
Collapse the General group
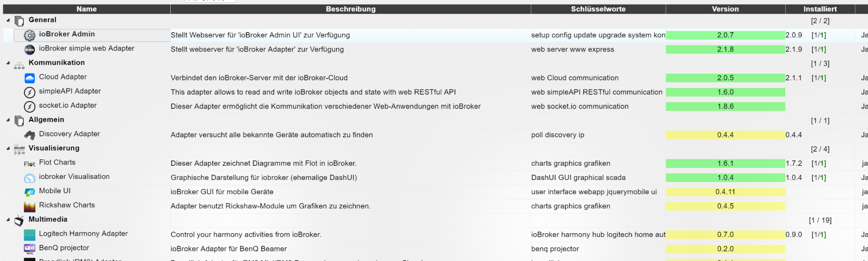[x=8, y=20]
